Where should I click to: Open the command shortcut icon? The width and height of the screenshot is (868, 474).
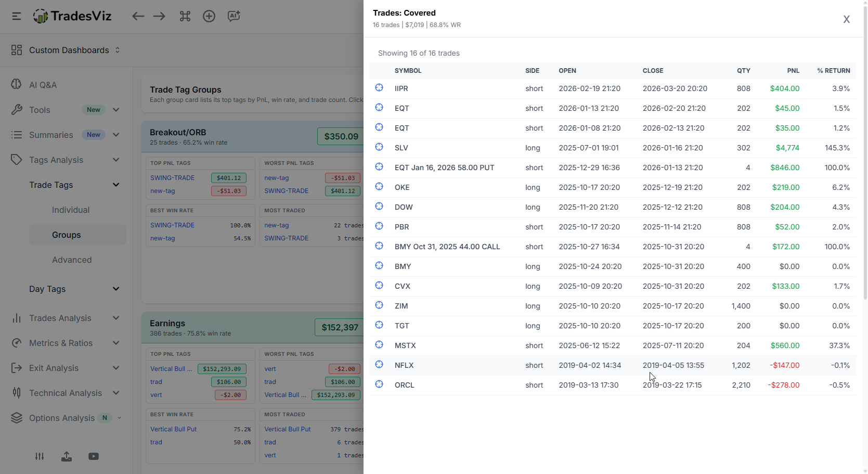pyautogui.click(x=185, y=16)
